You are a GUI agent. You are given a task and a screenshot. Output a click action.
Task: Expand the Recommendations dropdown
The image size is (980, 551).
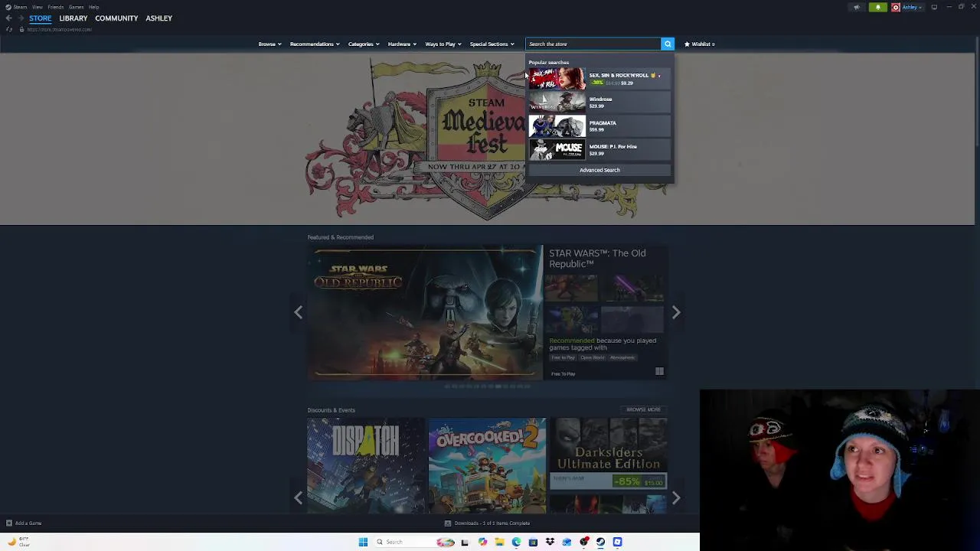315,44
